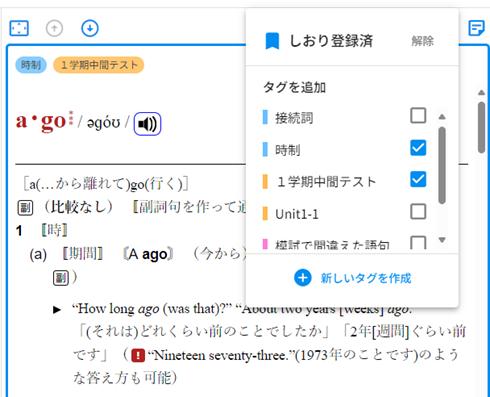Click the entry pane scrollbar thumb

(x=481, y=127)
